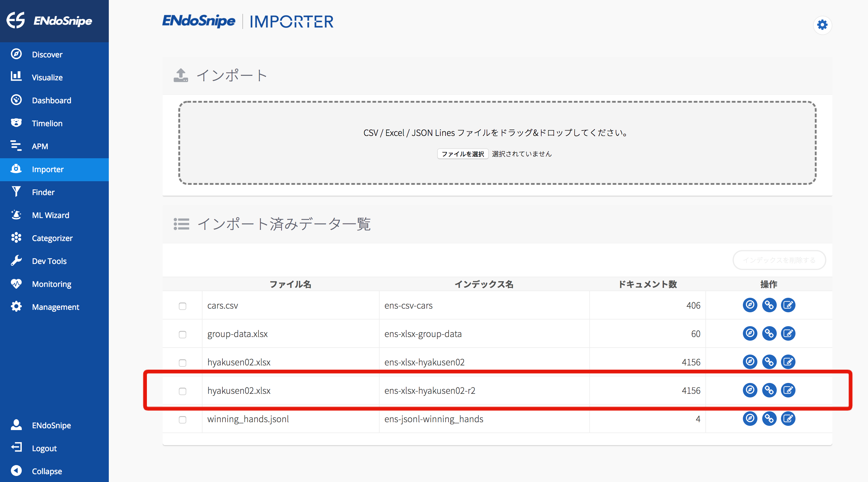The height and width of the screenshot is (482, 868).
Task: Click the ENdoSnipe IMPORTER title logo
Action: click(x=248, y=21)
